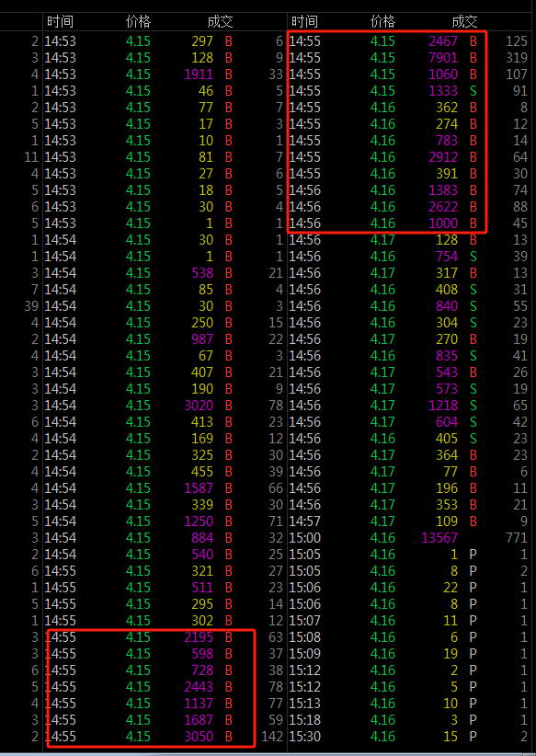Viewport: 536px width, 756px height.
Task: Click the 7901 volume trade at 14:55
Action: [409, 58]
